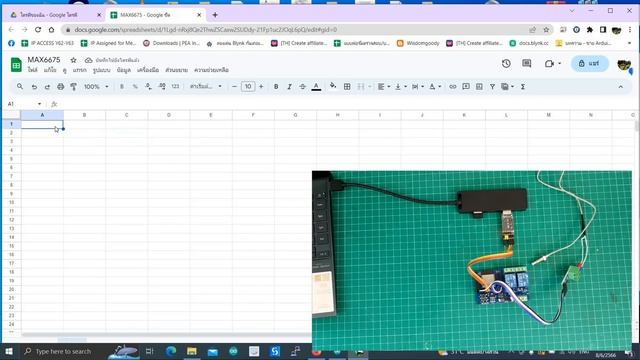The height and width of the screenshot is (360, 640).
Task: Open the Extensions menu
Action: 176,70
